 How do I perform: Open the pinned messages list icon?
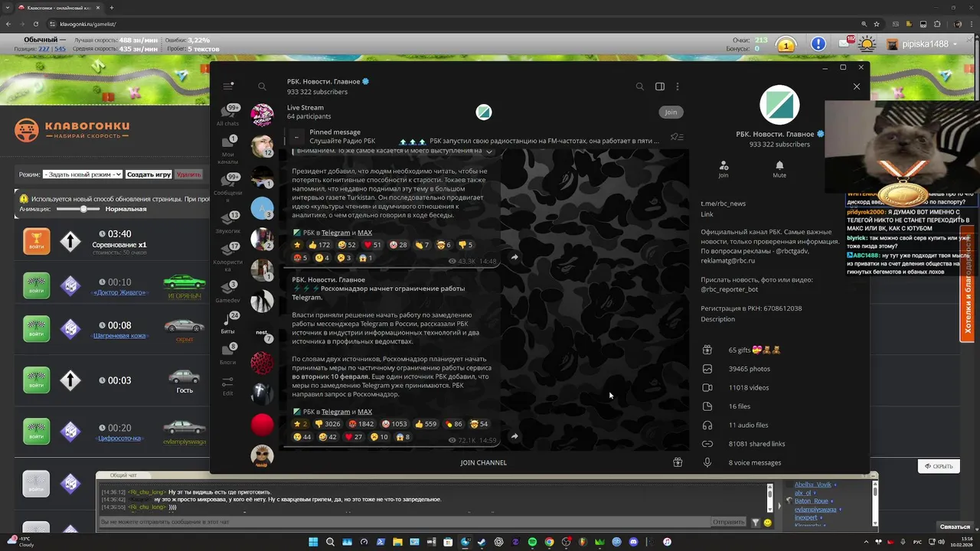point(677,137)
